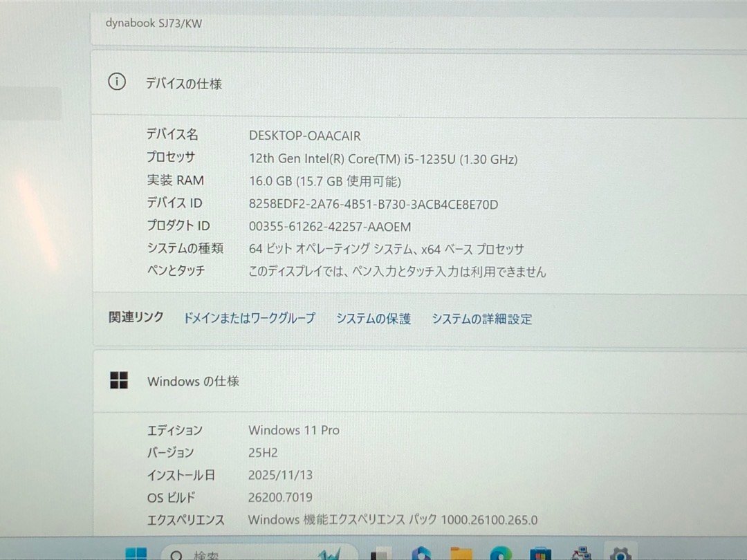Click the OS ビルド label
This screenshot has width=747, height=560.
(x=171, y=497)
